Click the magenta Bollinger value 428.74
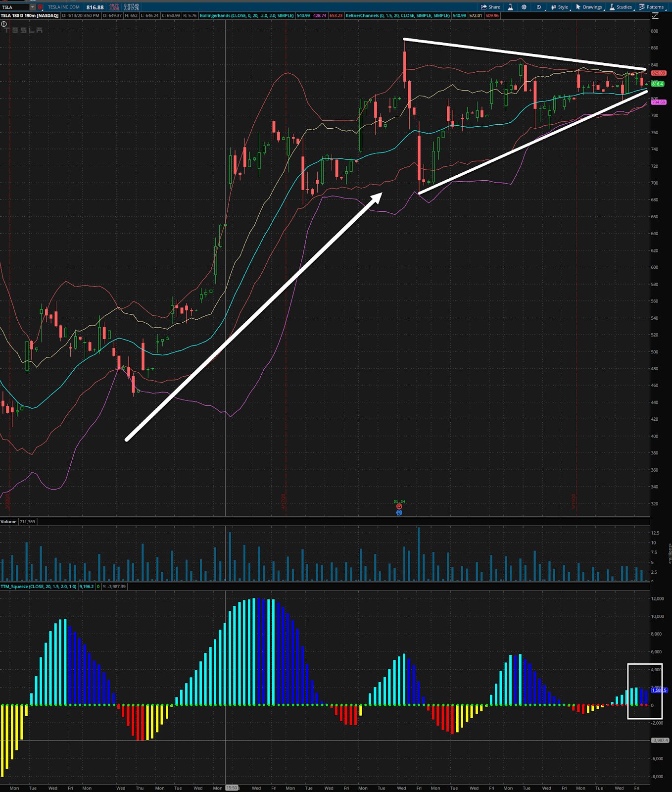This screenshot has width=672, height=792. click(320, 16)
